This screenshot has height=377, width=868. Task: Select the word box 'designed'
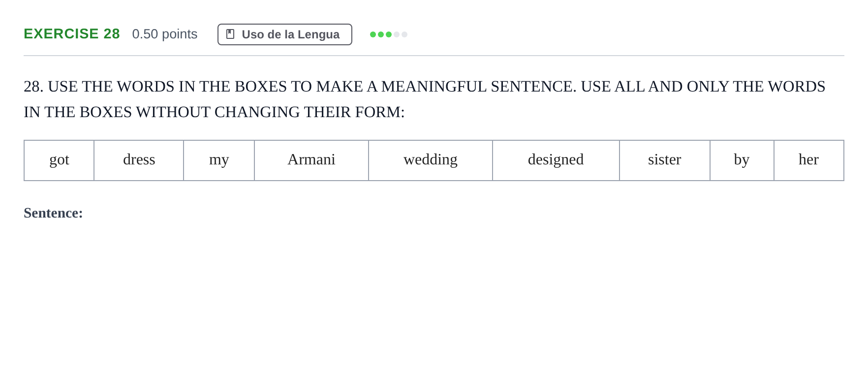click(556, 160)
